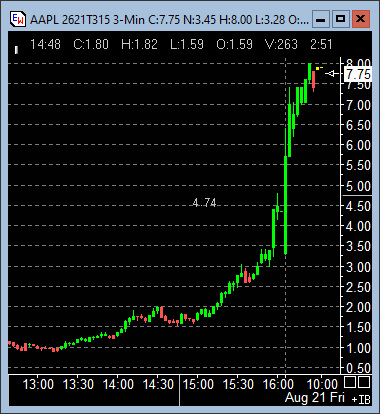Click the 16:00 label on time axis
The height and width of the screenshot is (414, 380).
(x=278, y=384)
